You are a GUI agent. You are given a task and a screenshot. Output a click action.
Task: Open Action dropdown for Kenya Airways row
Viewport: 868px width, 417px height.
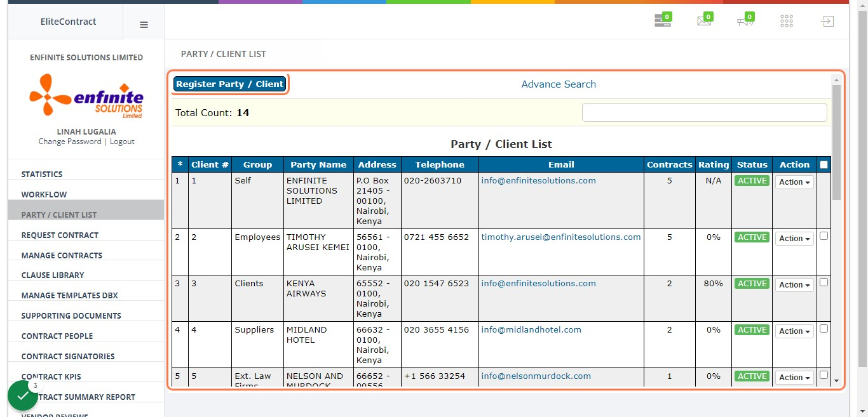pos(794,285)
